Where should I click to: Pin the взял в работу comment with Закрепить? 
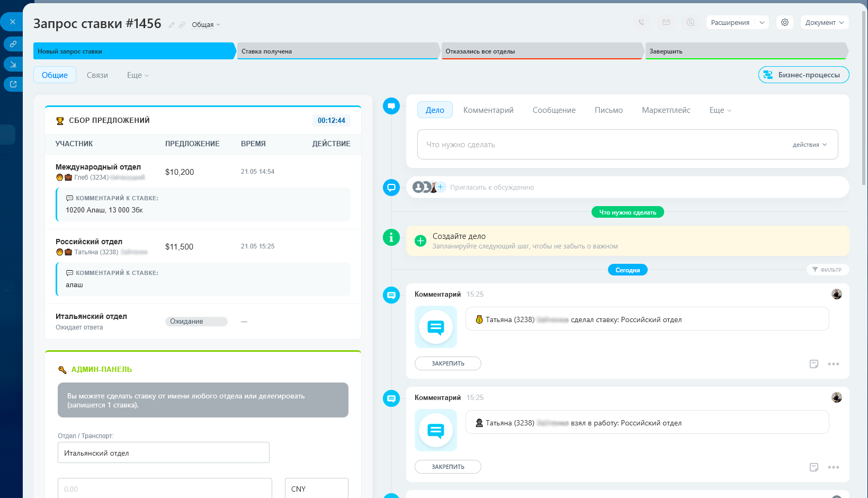tap(448, 467)
